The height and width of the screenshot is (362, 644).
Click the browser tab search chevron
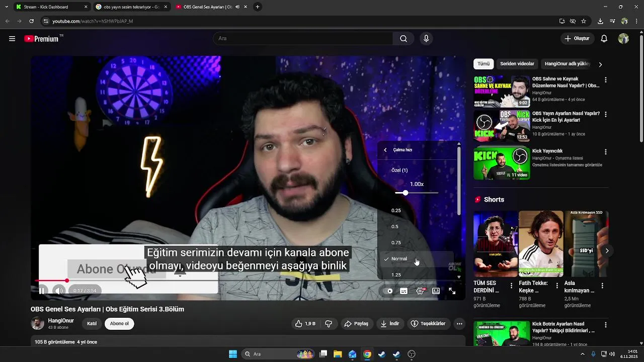[x=6, y=7]
